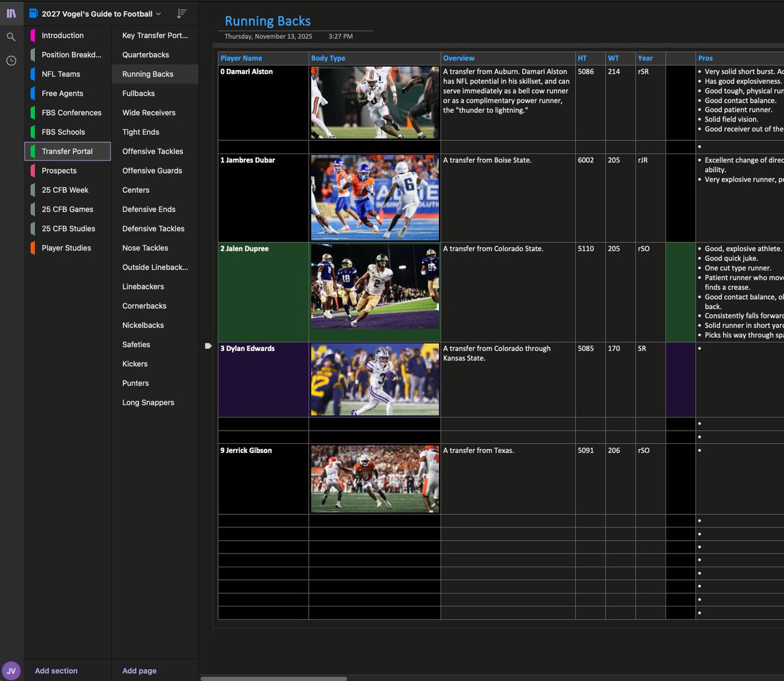Select the Outside Linebackers page
Screen dimensions: 784x681
pos(155,267)
